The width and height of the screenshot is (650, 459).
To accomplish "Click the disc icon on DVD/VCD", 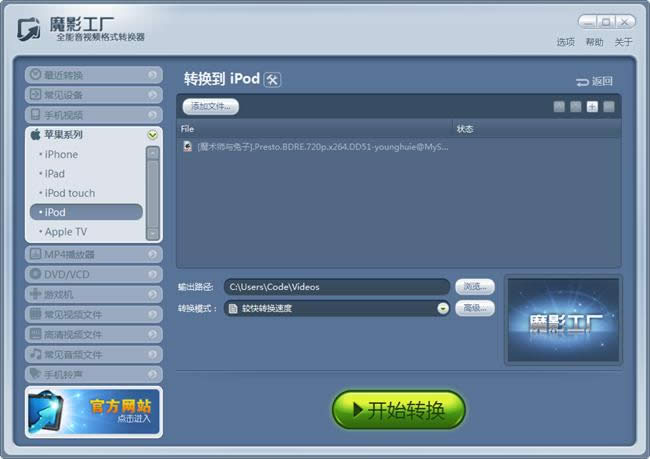I will point(36,274).
